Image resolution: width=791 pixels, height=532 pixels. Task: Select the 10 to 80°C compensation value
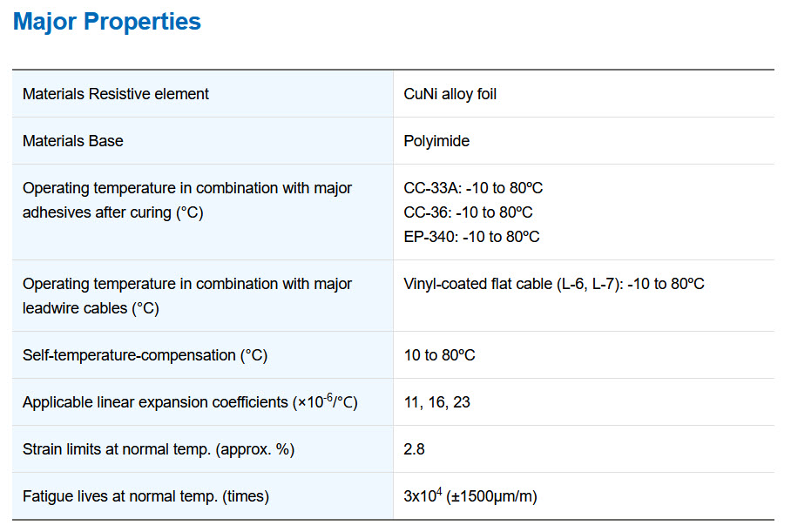pyautogui.click(x=439, y=355)
